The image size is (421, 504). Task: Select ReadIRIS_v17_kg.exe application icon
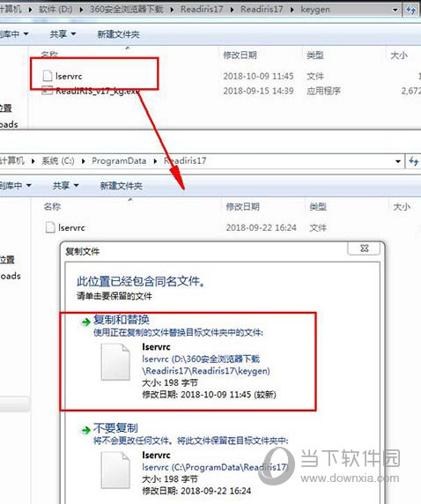(48, 91)
